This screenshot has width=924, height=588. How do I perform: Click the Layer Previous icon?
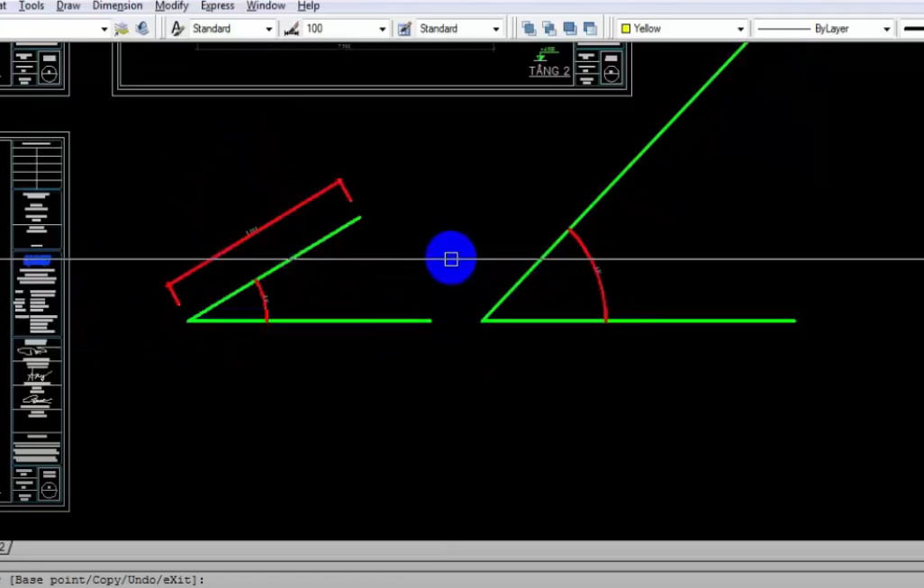[x=142, y=28]
